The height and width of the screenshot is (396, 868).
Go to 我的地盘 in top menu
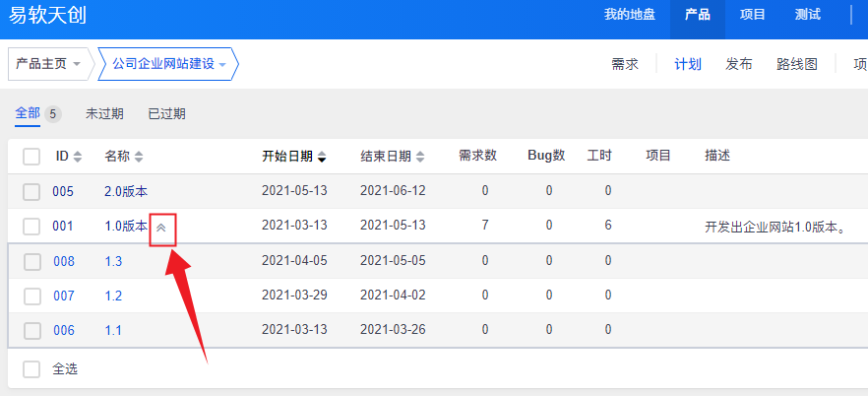click(629, 15)
